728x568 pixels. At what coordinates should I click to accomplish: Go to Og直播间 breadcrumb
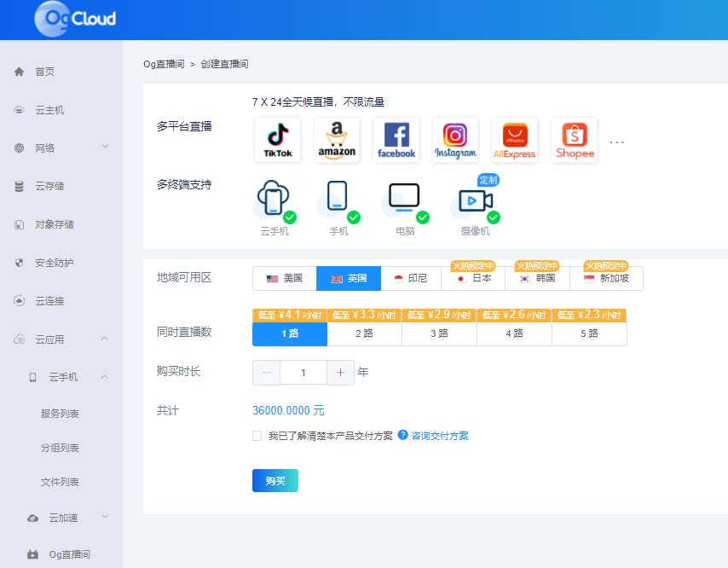[164, 64]
